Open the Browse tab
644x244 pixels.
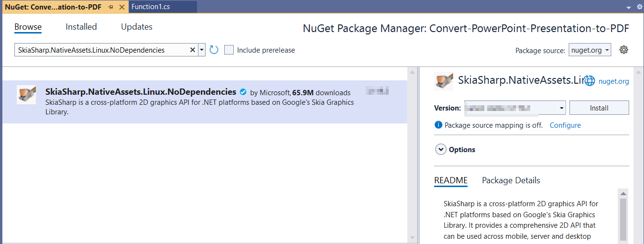[28, 27]
